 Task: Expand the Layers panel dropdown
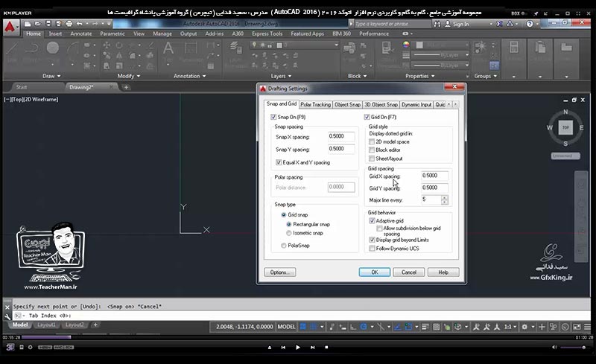(281, 76)
